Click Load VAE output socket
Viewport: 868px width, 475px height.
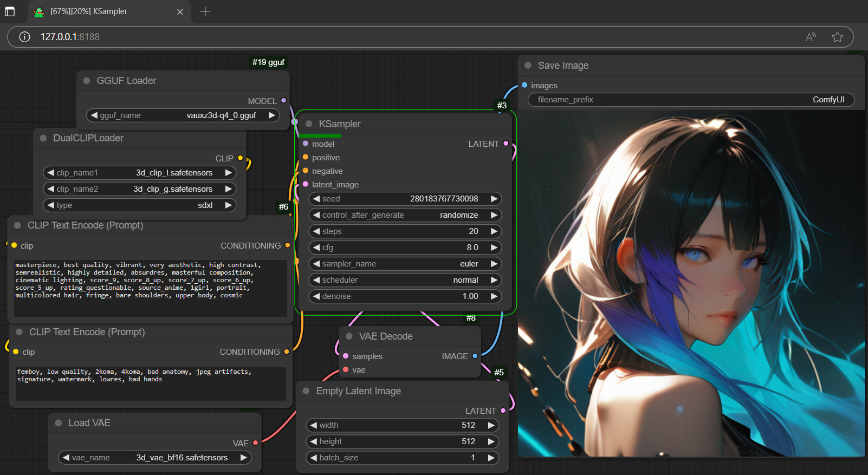tap(255, 443)
